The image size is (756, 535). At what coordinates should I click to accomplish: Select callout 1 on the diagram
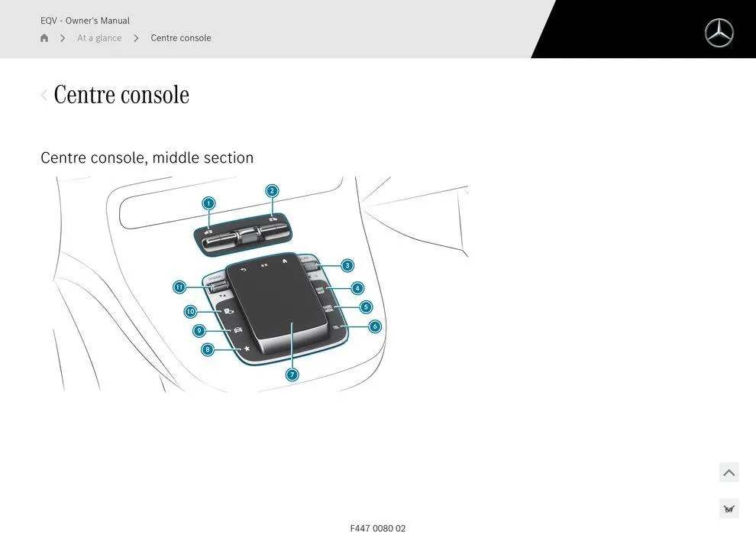click(x=208, y=203)
